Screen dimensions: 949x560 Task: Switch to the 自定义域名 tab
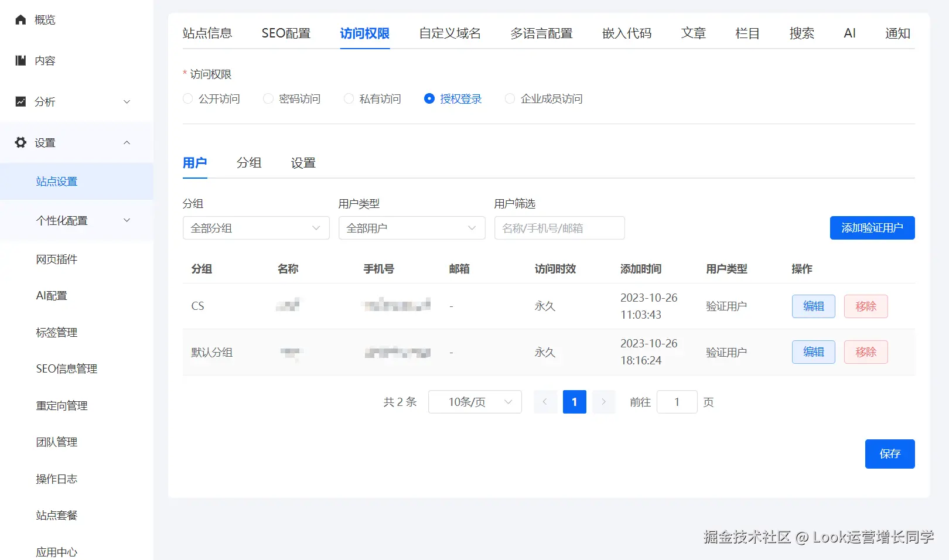coord(450,33)
